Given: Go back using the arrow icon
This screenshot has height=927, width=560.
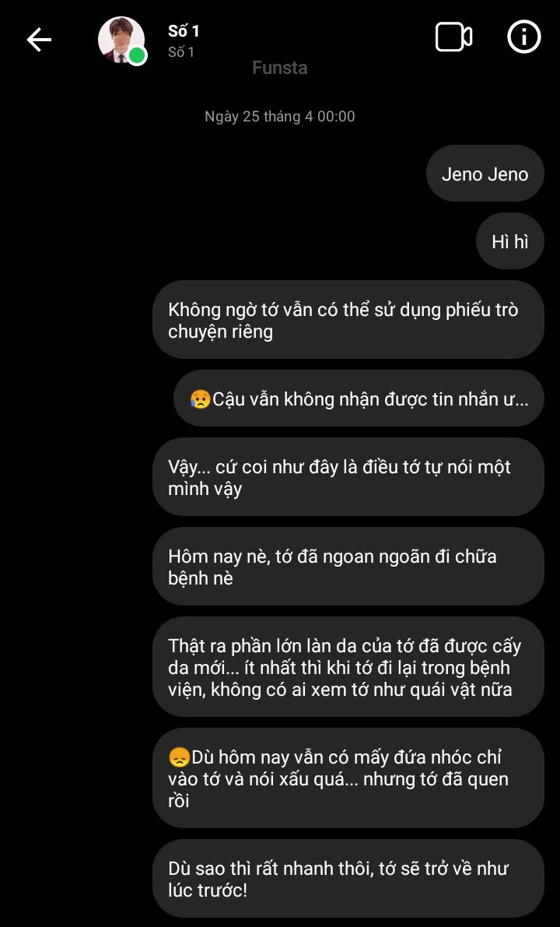Looking at the screenshot, I should click(x=39, y=40).
